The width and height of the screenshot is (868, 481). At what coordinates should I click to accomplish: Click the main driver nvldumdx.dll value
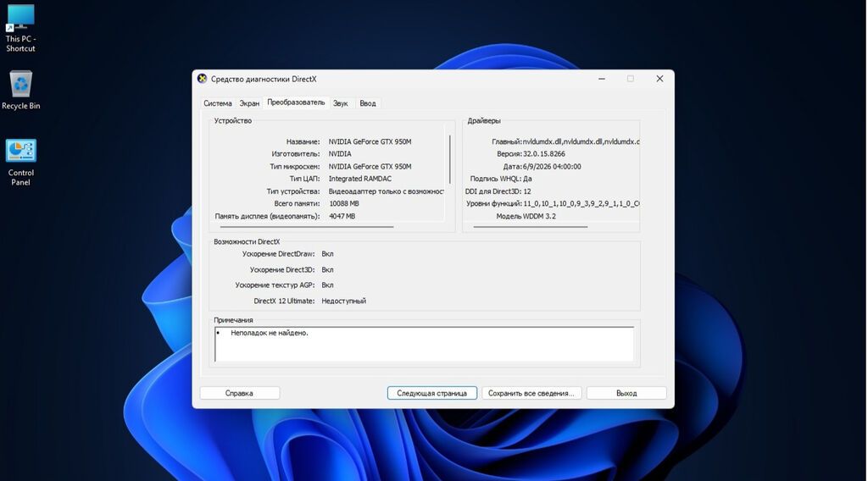click(581, 141)
